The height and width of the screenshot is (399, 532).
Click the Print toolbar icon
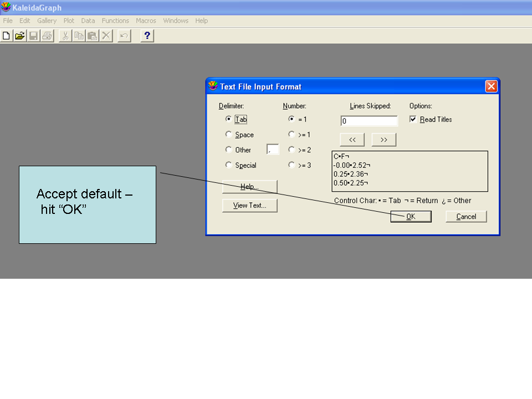[48, 35]
